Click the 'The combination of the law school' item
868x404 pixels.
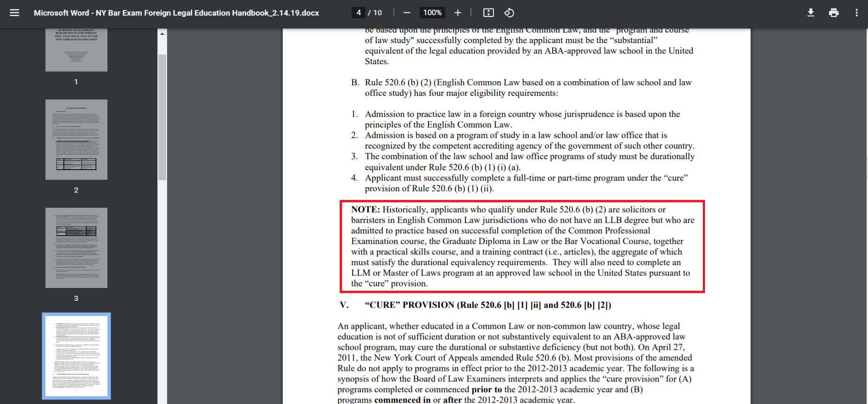tap(530, 162)
